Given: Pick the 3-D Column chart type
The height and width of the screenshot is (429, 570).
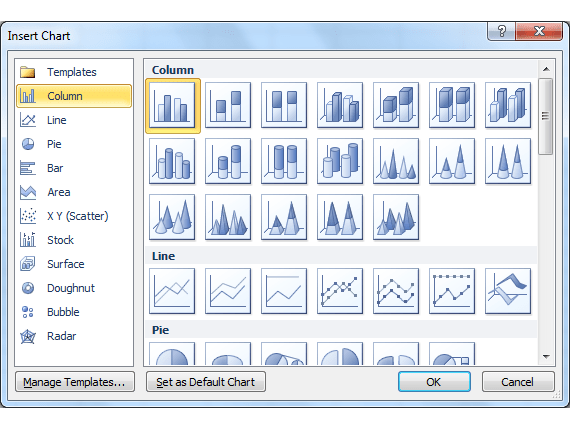Looking at the screenshot, I should [x=508, y=105].
